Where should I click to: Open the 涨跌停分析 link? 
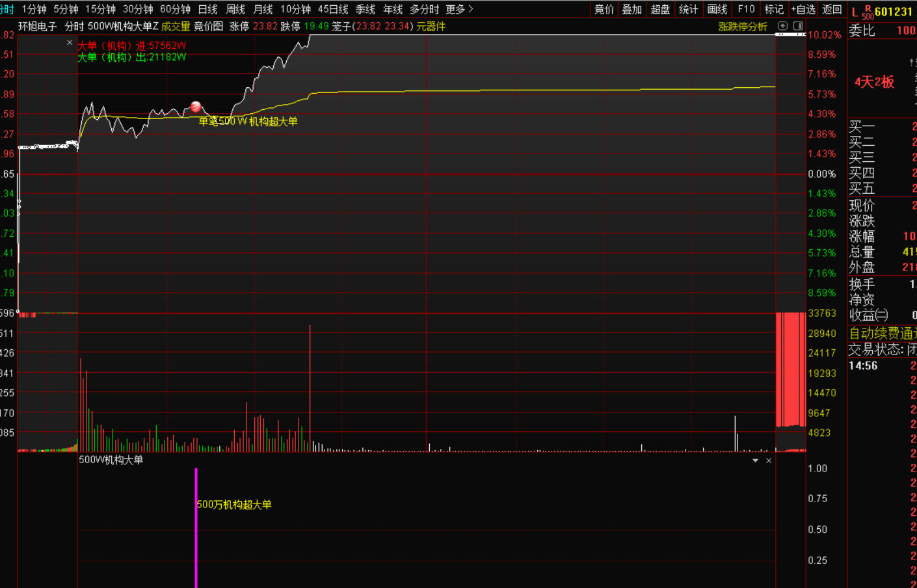pyautogui.click(x=742, y=27)
